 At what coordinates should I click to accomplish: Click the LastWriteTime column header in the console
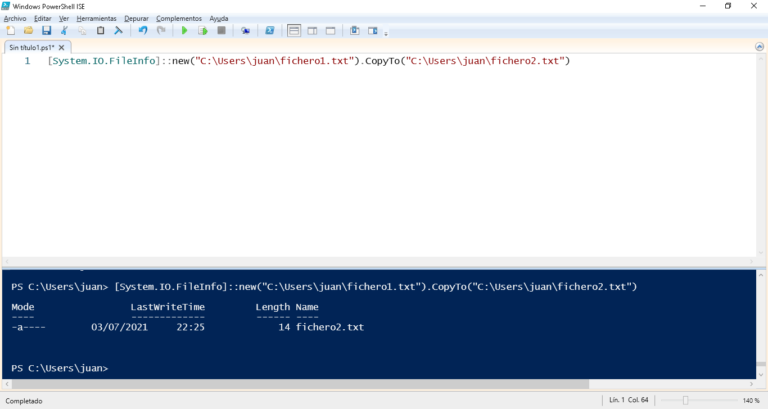(168, 307)
